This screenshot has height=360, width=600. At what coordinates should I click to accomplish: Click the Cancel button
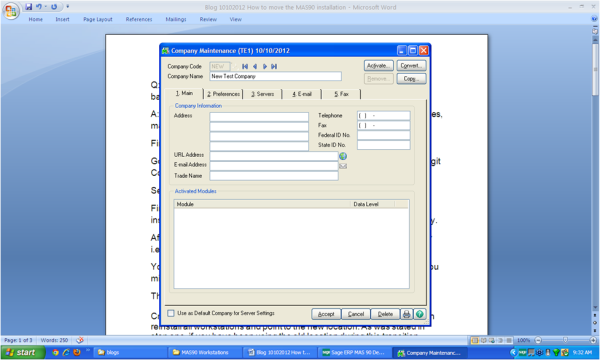click(356, 314)
